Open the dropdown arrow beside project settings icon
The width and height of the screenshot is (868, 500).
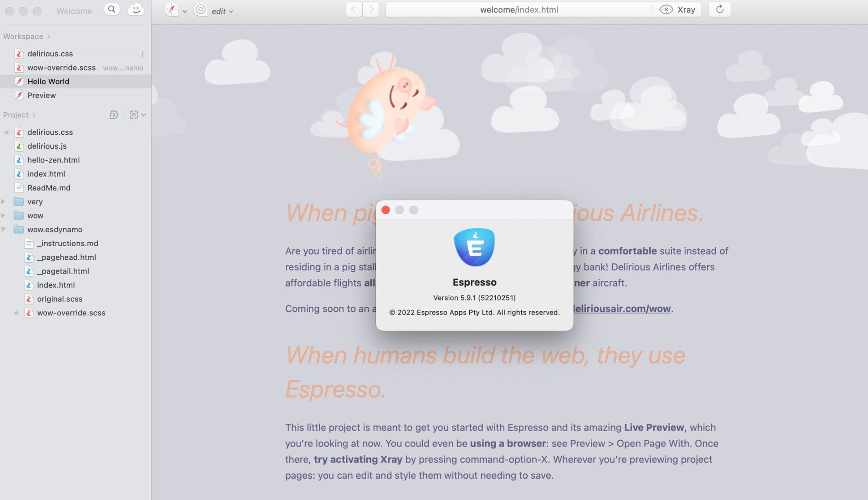tap(143, 115)
